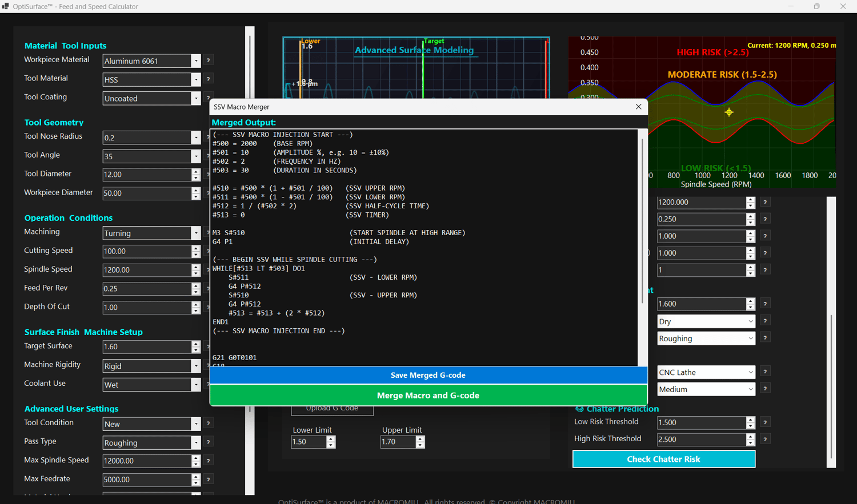Click help icon beside CNC Lathe dropdown
This screenshot has width=857, height=504.
click(x=765, y=372)
